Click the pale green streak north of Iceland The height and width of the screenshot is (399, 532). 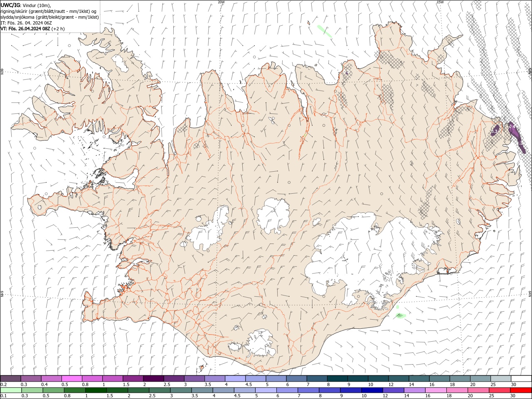tap(324, 31)
